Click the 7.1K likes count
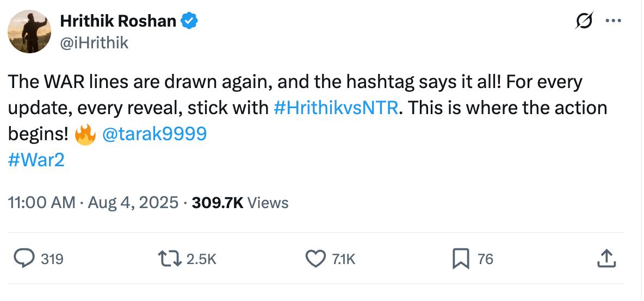 [343, 259]
